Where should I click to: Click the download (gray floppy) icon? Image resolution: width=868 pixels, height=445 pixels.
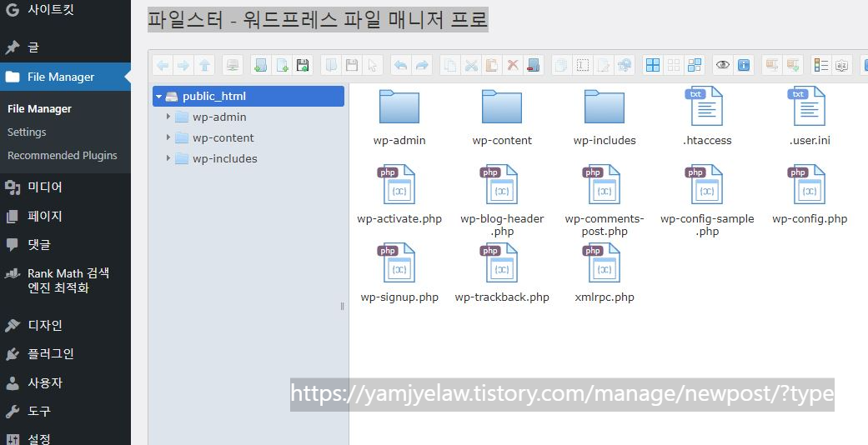pyautogui.click(x=352, y=65)
